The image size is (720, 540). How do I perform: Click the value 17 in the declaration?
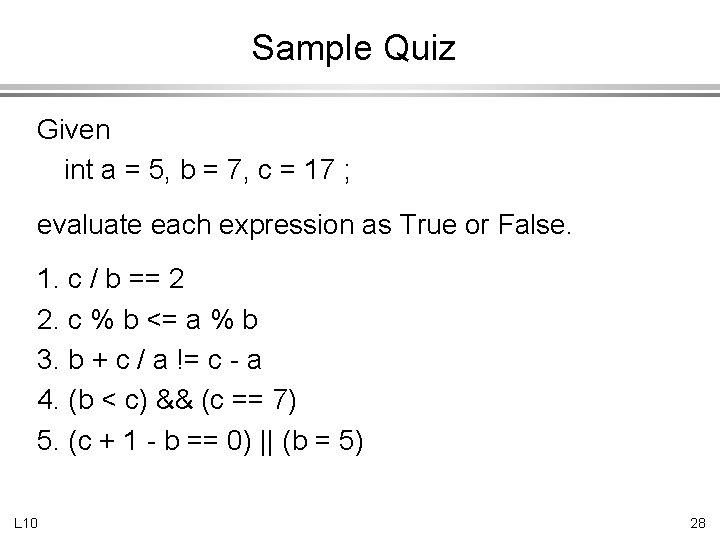pyautogui.click(x=320, y=169)
